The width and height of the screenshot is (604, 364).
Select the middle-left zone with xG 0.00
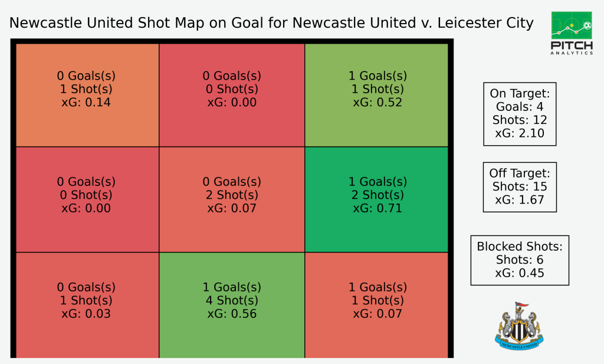tap(87, 199)
